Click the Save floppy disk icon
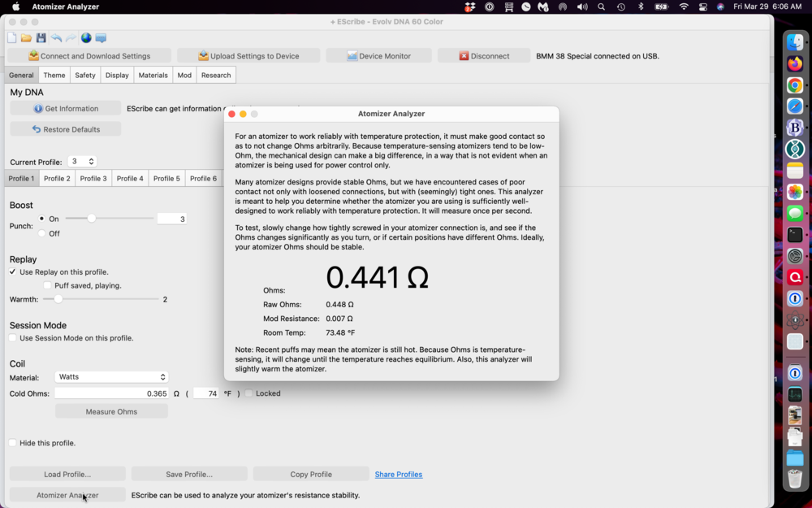Screen dimensions: 812x508 click(41, 38)
